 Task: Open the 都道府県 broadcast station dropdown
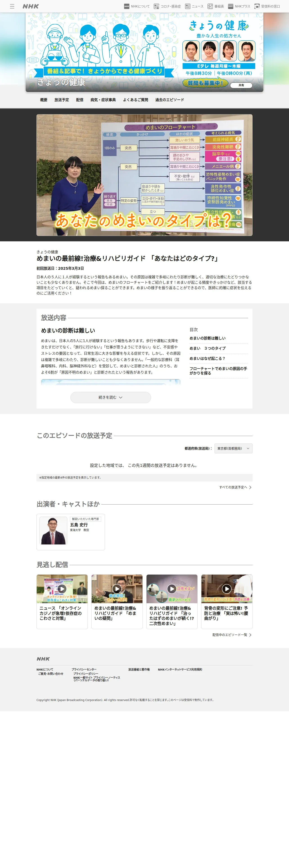point(233,448)
